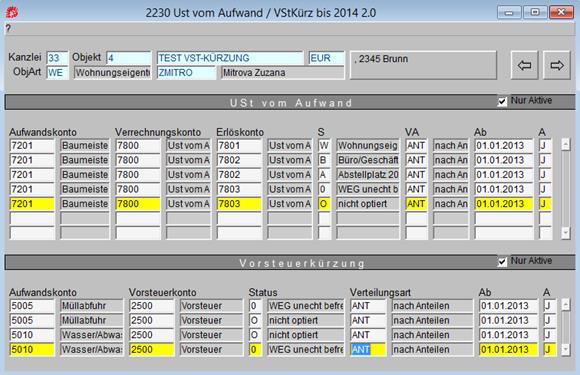Image resolution: width=580 pixels, height=375 pixels.
Task: Click nach Anteilen in the last Vorsteuerkürzung row
Action: pyautogui.click(x=432, y=349)
